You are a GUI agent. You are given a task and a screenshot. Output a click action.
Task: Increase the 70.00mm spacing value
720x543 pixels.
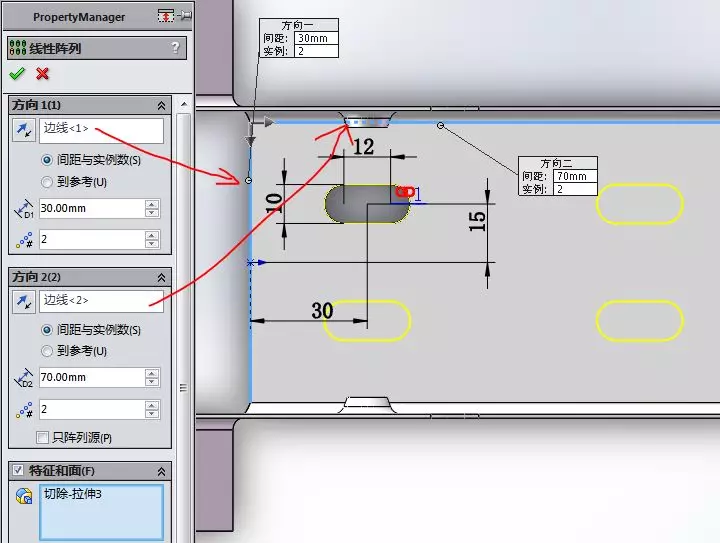click(x=152, y=373)
